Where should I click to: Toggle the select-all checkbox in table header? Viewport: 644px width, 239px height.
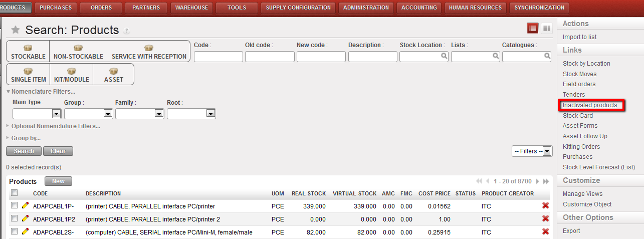15,193
